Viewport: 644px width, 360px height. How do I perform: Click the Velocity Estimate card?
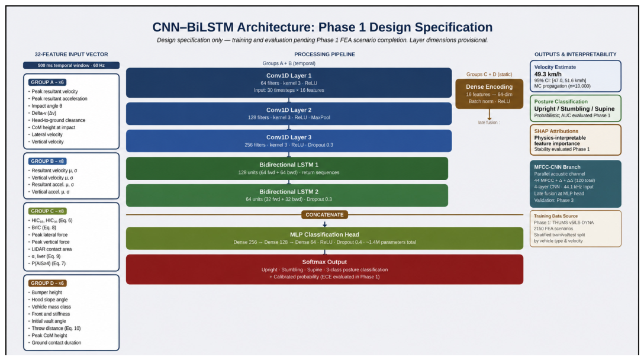pyautogui.click(x=575, y=76)
